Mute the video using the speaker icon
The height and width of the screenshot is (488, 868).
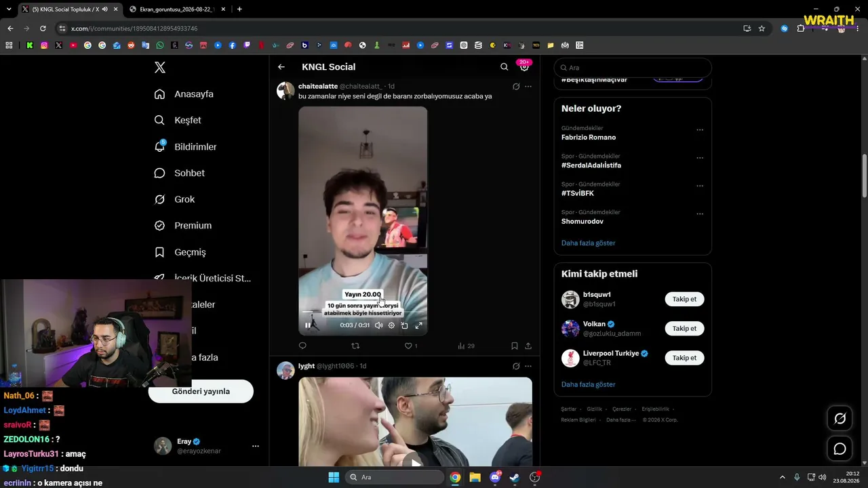pyautogui.click(x=378, y=325)
